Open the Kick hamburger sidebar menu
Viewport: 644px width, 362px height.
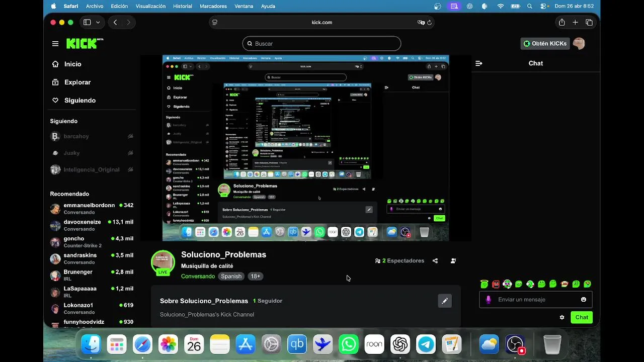coord(55,44)
